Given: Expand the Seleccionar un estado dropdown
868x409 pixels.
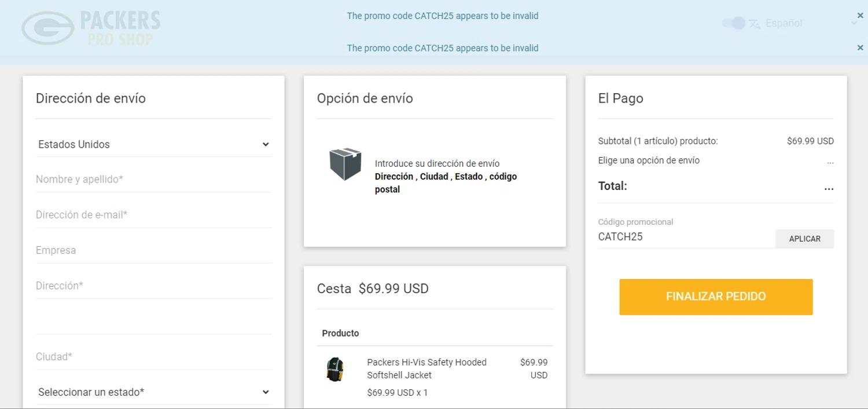Looking at the screenshot, I should (x=153, y=392).
